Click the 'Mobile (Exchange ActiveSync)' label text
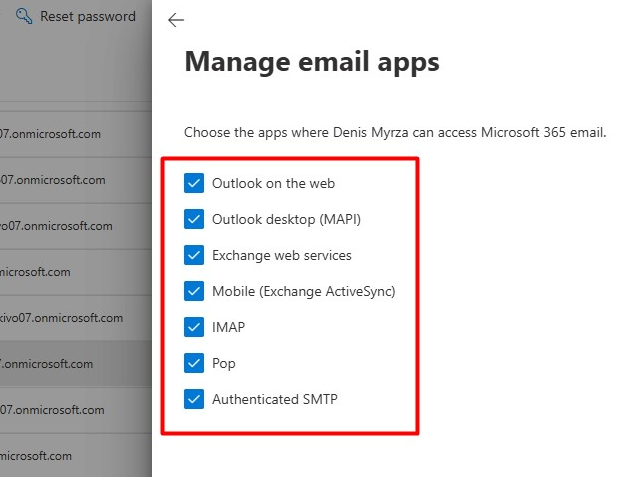Viewport: 622px width, 477px height. pyautogui.click(x=303, y=291)
